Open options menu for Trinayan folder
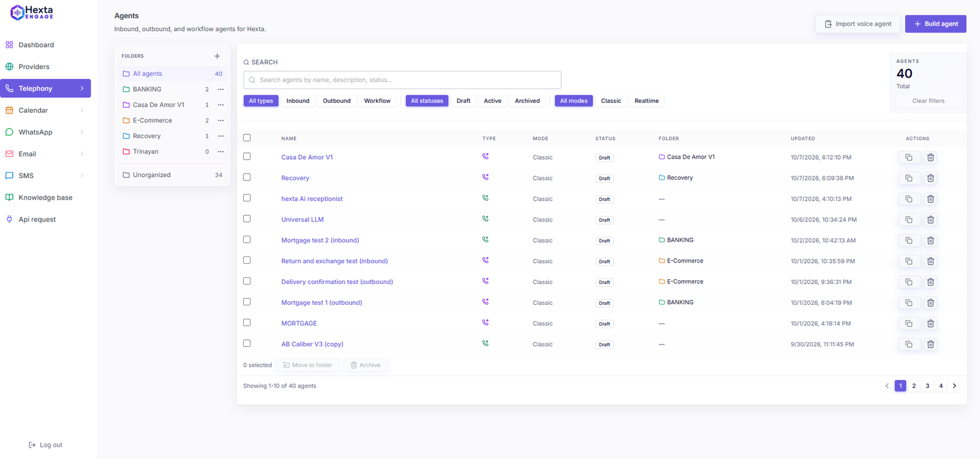 [221, 152]
